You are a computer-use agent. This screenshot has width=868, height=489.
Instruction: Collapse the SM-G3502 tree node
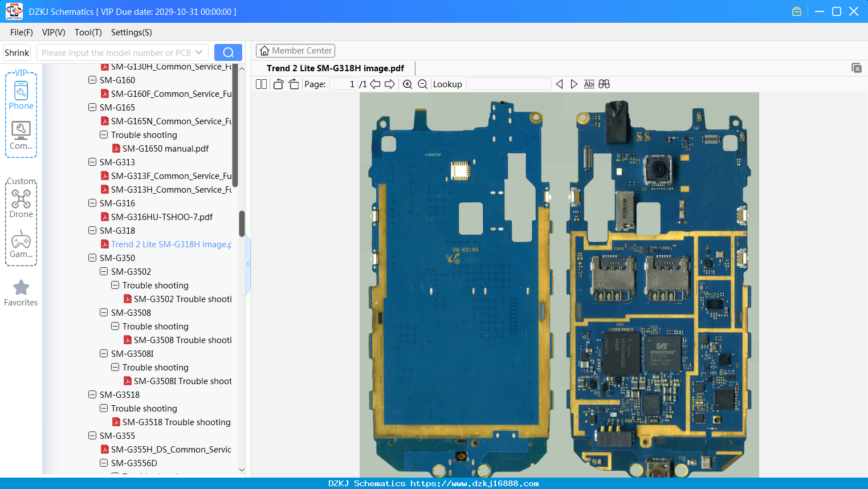tap(104, 271)
